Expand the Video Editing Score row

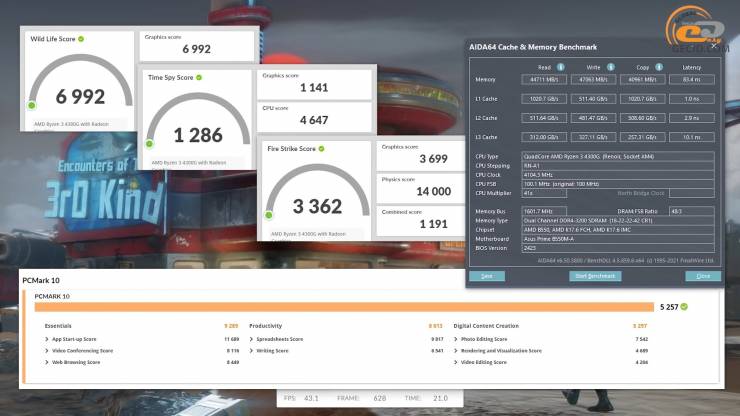coord(455,362)
